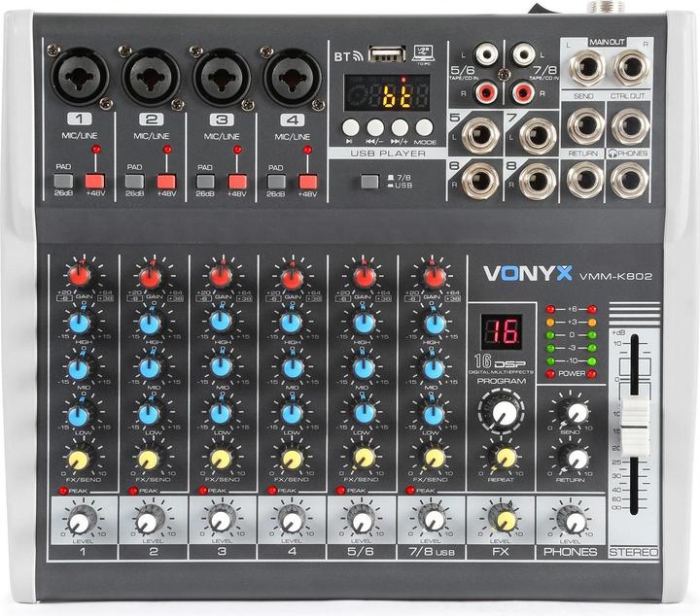Click the BT Bluetooth symbol
The image size is (700, 616).
tap(348, 56)
